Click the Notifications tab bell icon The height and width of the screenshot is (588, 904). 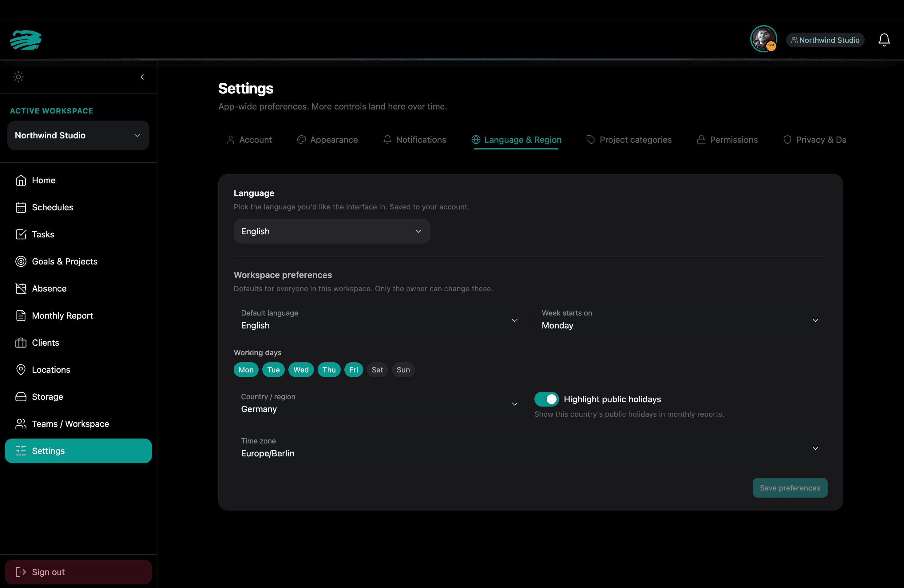pos(387,140)
